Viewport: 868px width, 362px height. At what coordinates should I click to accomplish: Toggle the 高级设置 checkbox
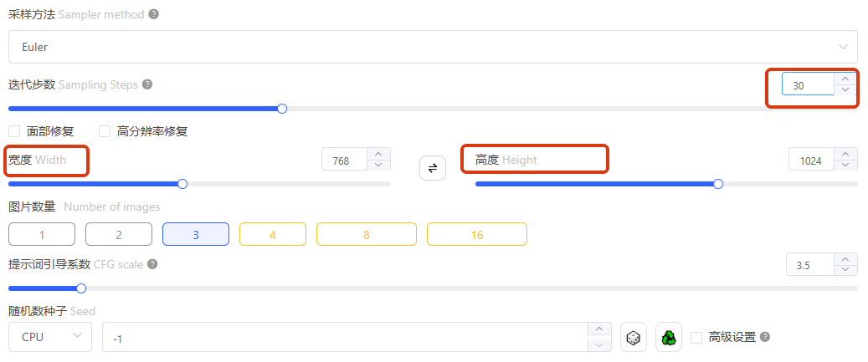click(x=696, y=337)
